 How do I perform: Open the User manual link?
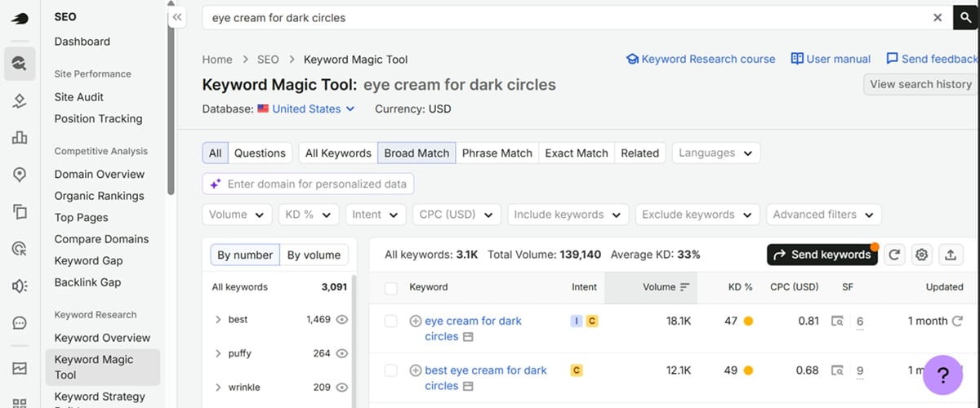831,59
